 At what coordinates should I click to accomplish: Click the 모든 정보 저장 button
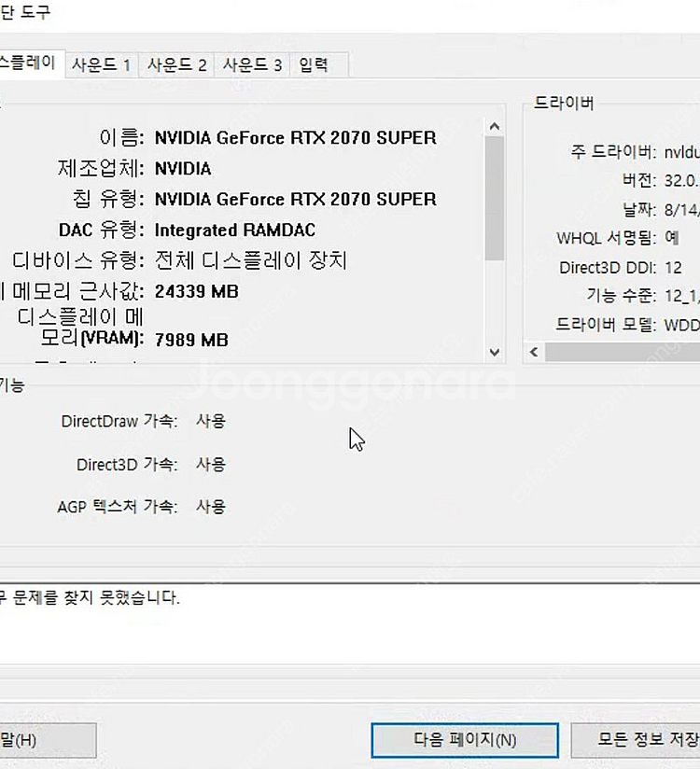(x=636, y=739)
